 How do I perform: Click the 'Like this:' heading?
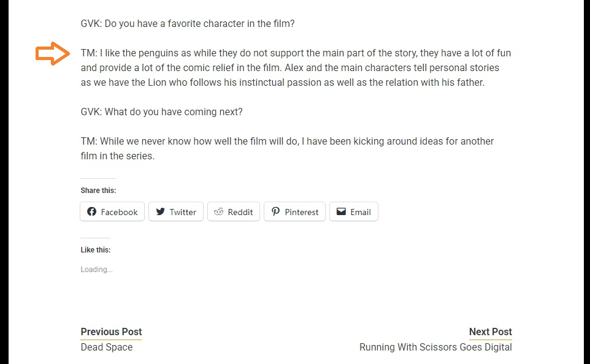[96, 249]
